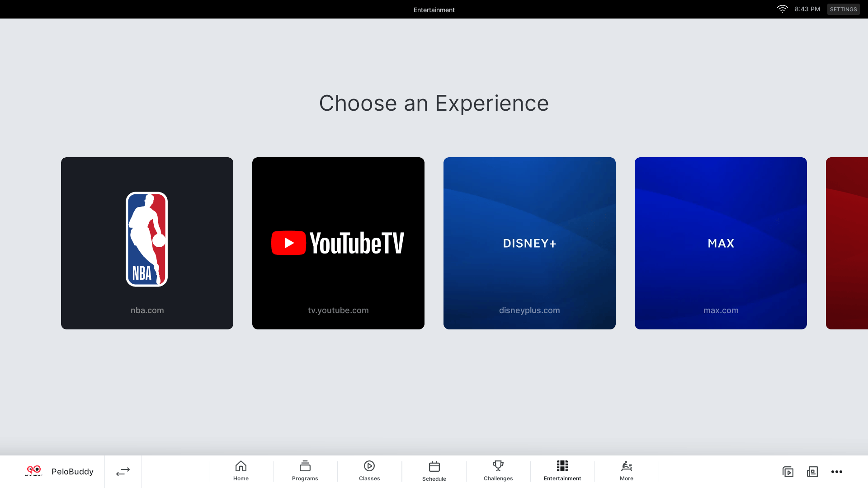Launch the NBA experience tile
868x488 pixels.
point(147,243)
